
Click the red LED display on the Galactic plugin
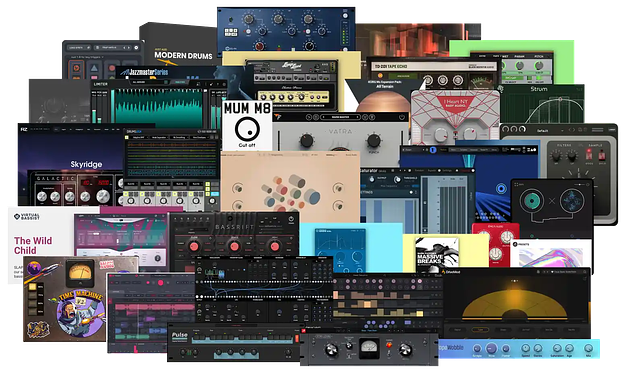[95, 183]
